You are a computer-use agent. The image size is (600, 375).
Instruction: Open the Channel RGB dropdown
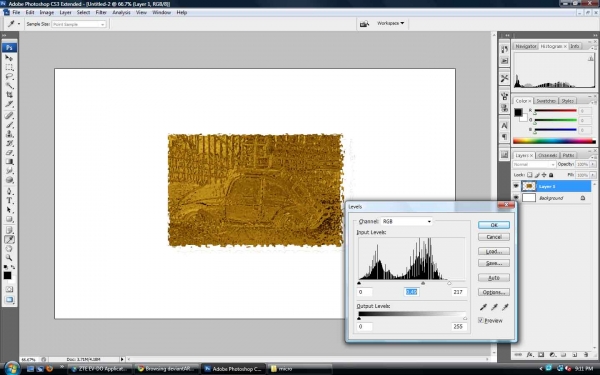pos(407,222)
